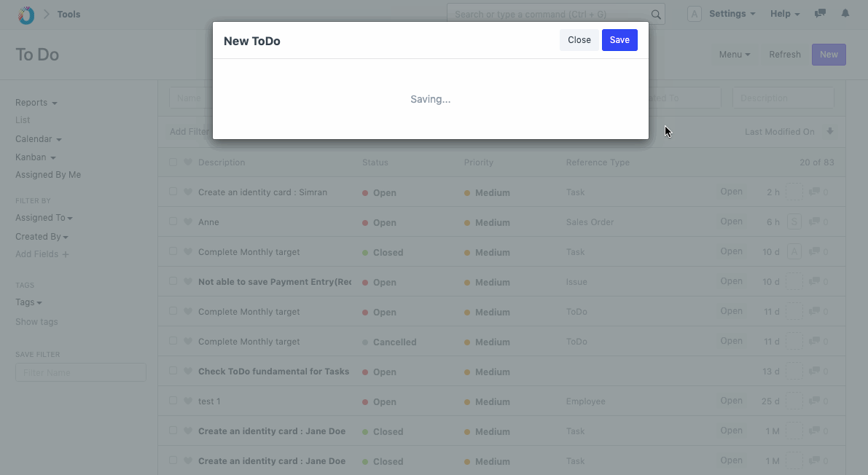Select the 'Create an identity card : Simran' checkbox
Image resolution: width=868 pixels, height=475 pixels.
173,192
